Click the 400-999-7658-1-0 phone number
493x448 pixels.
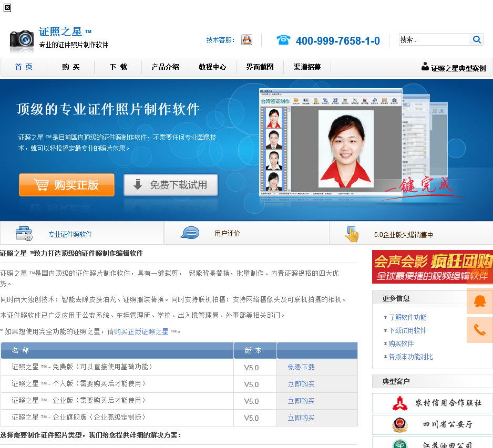337,40
